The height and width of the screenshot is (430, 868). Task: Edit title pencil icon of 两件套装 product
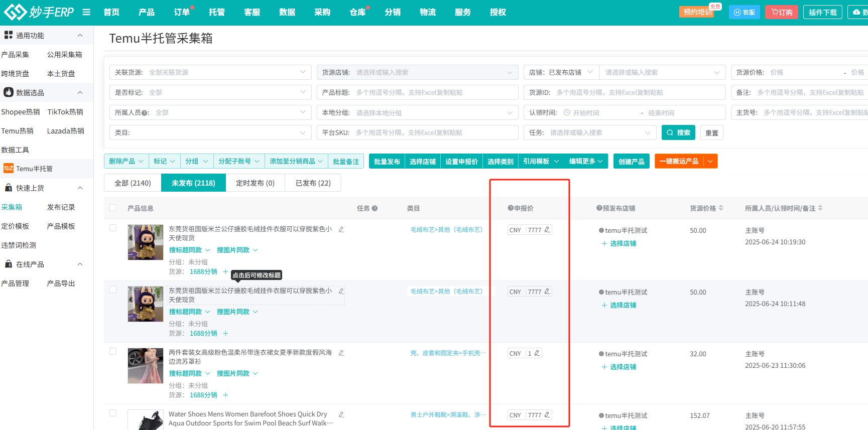click(x=341, y=353)
